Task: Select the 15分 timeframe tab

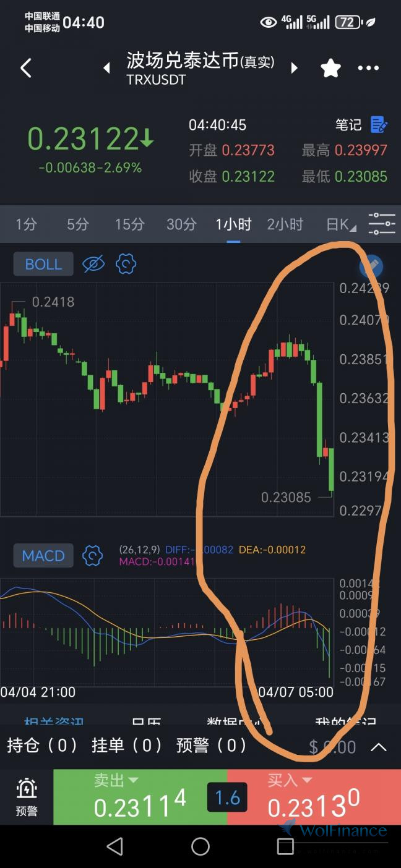Action: 129,224
